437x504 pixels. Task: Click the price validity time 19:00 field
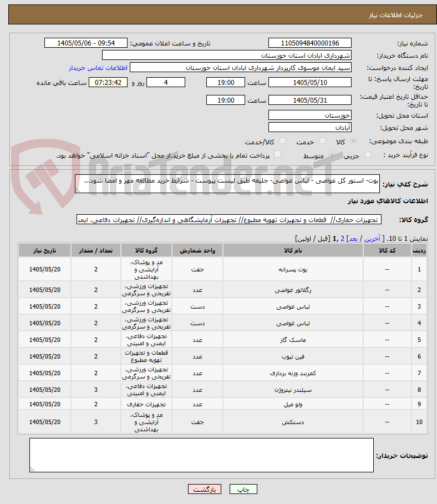point(225,100)
